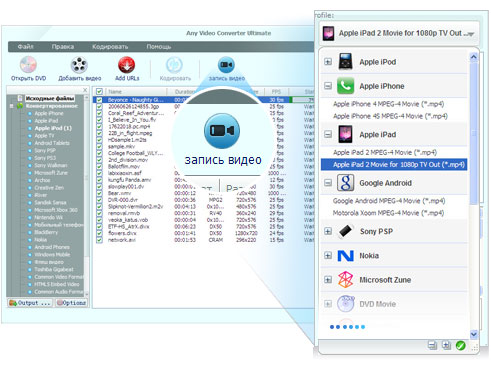Expand the Nokia group

tap(328, 256)
